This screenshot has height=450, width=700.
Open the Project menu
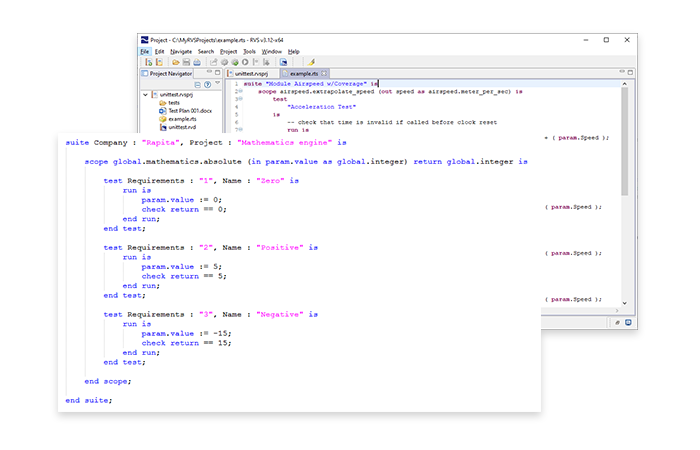click(229, 51)
